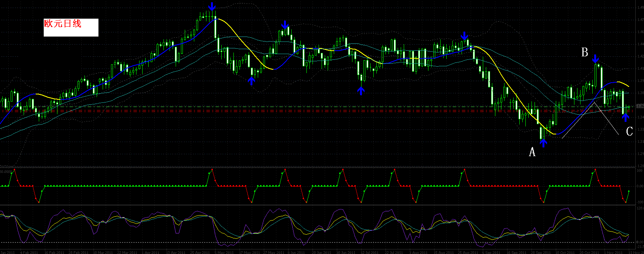This screenshot has width=644, height=254.
Task: Click the -100 level on the middle indicator scale
Action: pyautogui.click(x=640, y=202)
